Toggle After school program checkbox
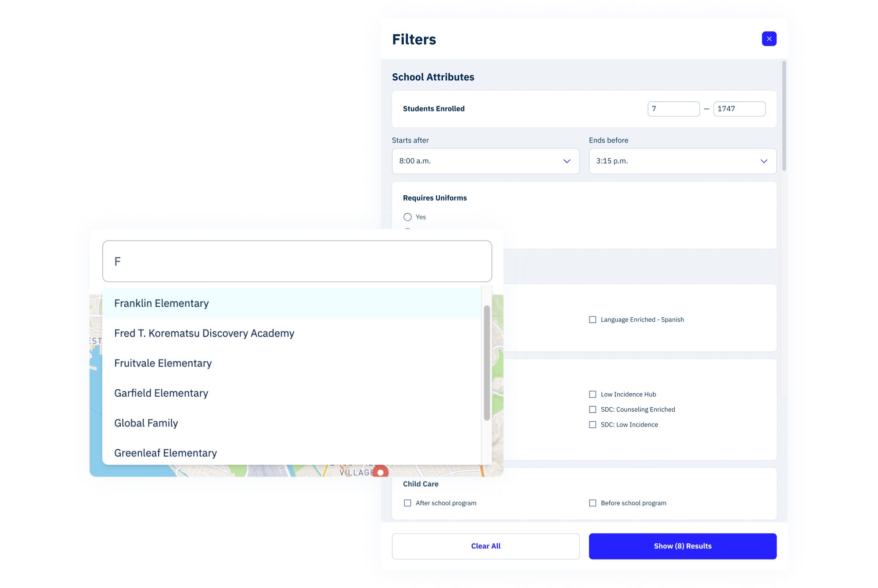The width and height of the screenshot is (878, 588). (407, 503)
